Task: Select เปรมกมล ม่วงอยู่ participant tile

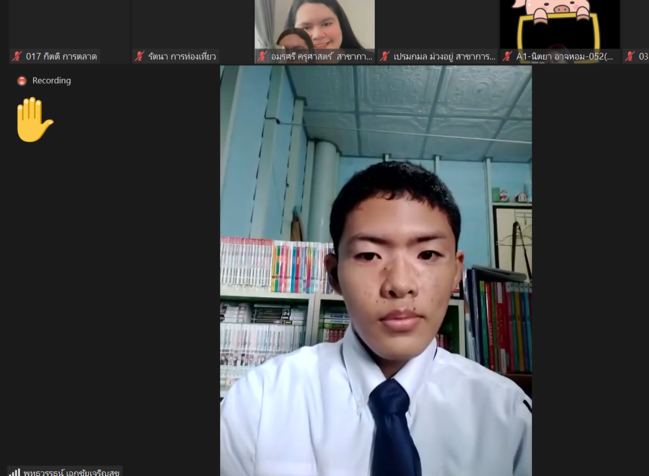Action: tap(437, 25)
